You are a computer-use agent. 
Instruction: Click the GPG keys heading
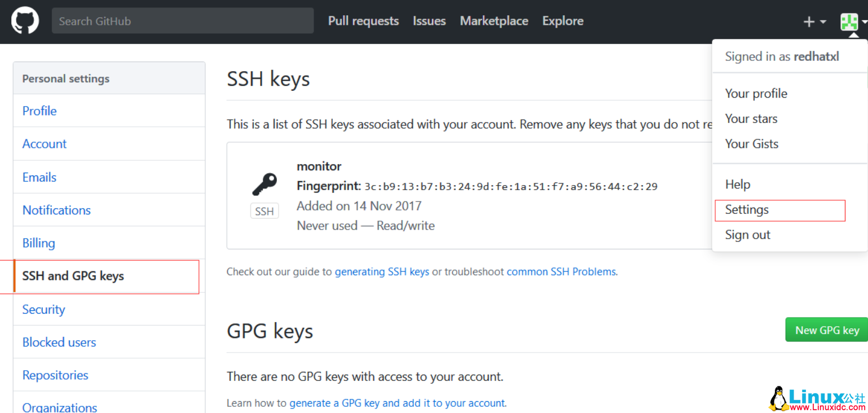tap(270, 331)
